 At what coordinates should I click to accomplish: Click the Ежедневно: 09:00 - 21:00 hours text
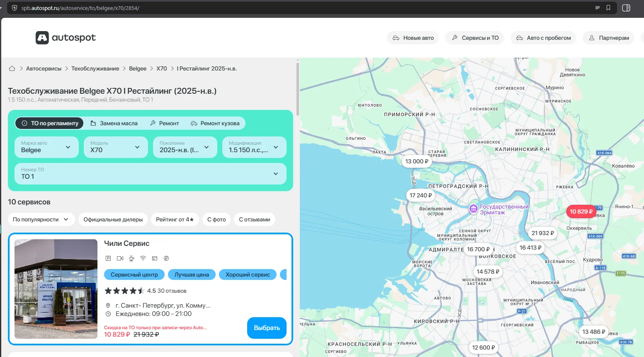tap(153, 314)
